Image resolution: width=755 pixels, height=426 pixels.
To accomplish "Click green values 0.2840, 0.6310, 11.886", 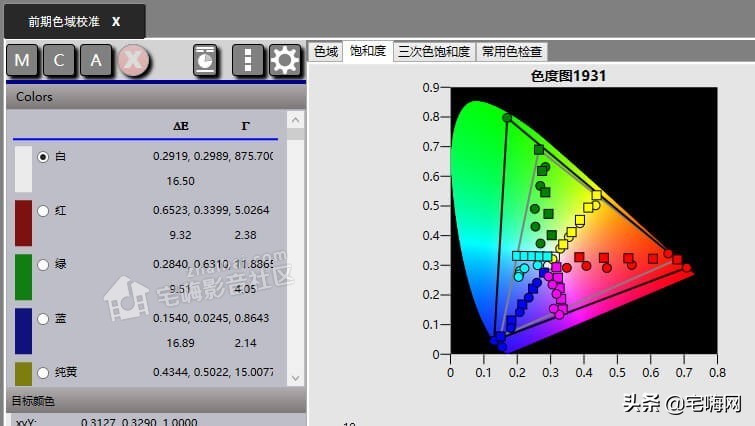I will (x=213, y=264).
